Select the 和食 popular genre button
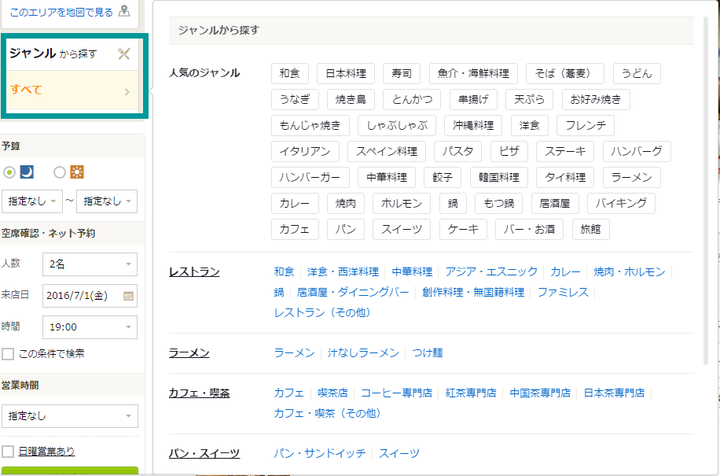 coord(290,73)
